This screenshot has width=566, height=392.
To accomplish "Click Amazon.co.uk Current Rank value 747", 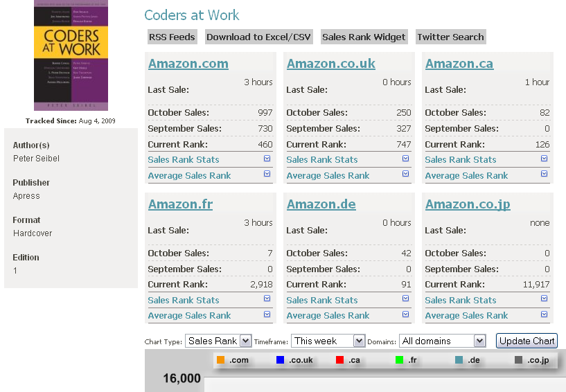I will click(404, 144).
